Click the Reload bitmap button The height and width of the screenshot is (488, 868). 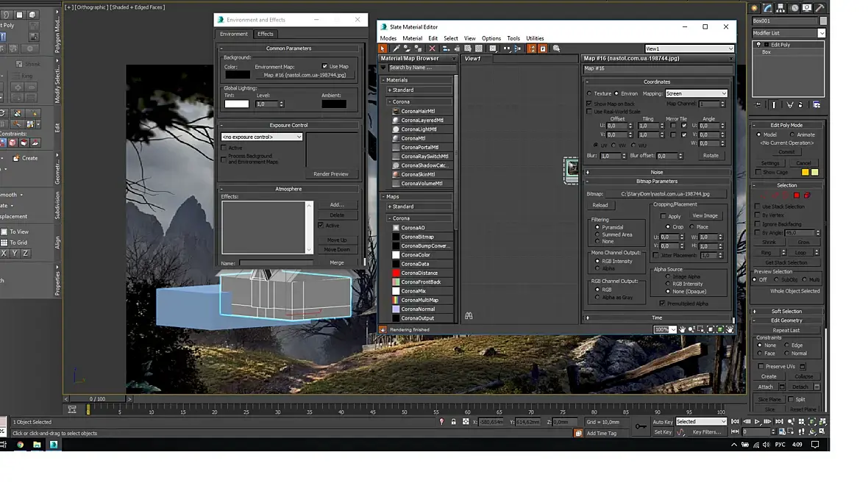pyautogui.click(x=600, y=206)
